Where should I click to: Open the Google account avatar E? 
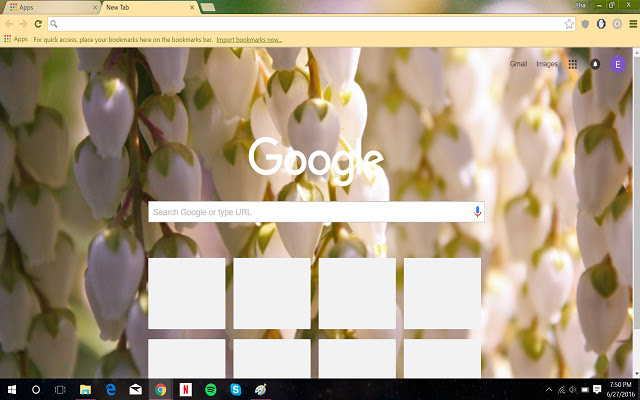pyautogui.click(x=618, y=64)
